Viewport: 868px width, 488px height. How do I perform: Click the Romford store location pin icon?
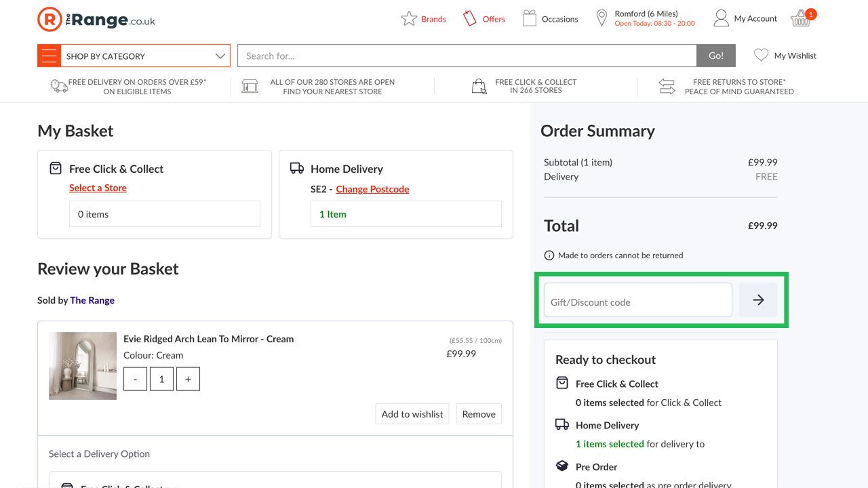pos(601,18)
